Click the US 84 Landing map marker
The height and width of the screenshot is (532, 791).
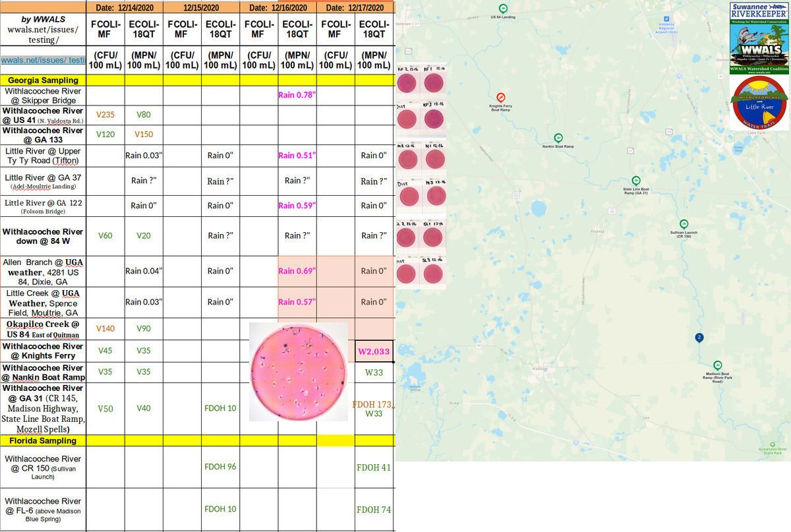503,7
